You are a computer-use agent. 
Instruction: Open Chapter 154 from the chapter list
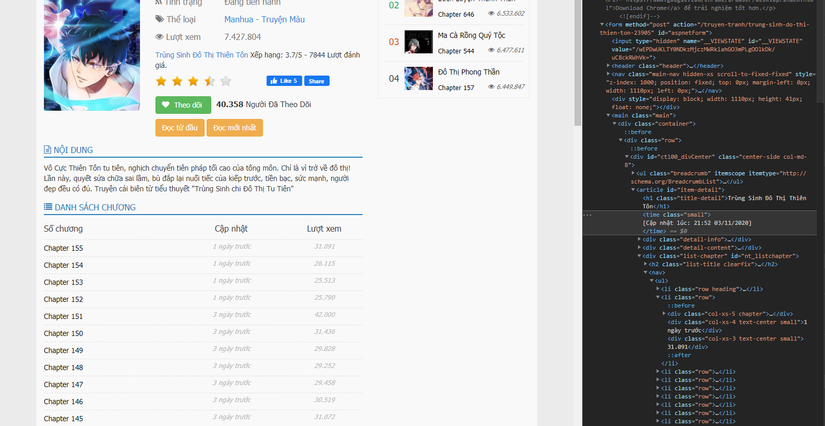pyautogui.click(x=63, y=265)
